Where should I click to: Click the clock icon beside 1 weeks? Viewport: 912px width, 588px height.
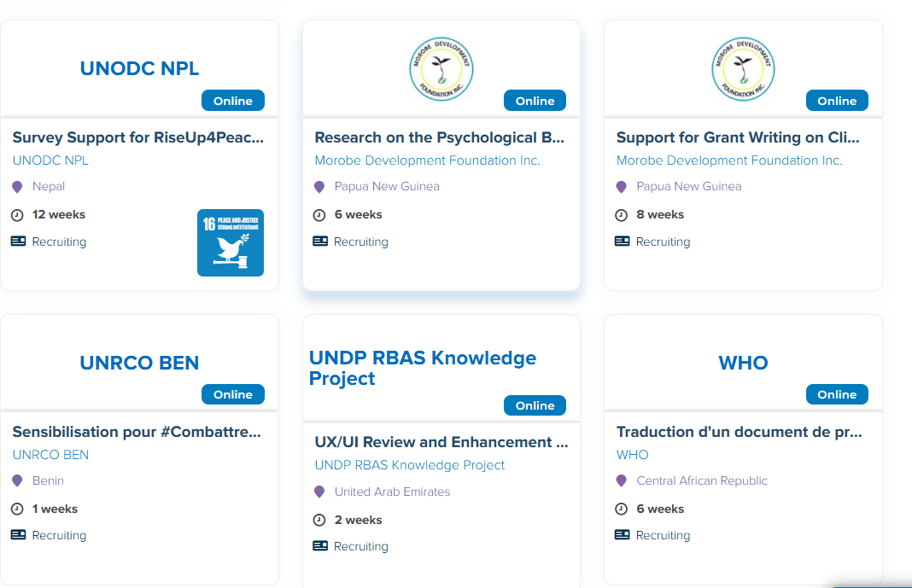[17, 509]
